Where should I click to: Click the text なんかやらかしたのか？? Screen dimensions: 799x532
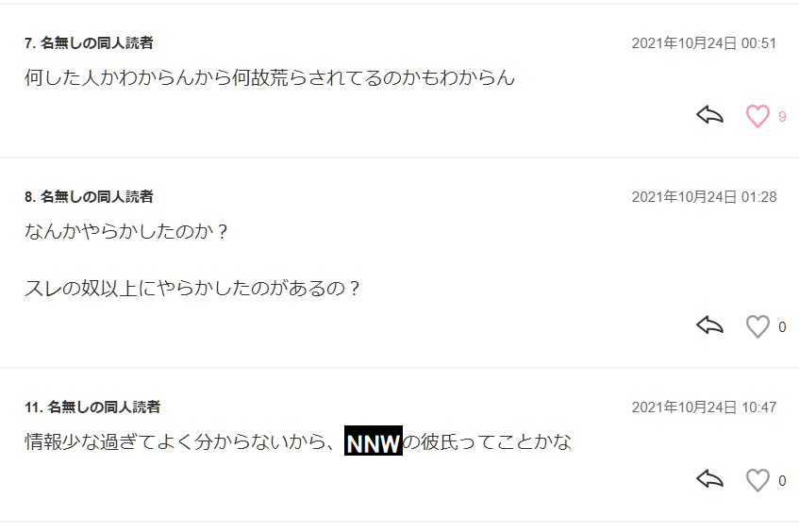pos(127,231)
